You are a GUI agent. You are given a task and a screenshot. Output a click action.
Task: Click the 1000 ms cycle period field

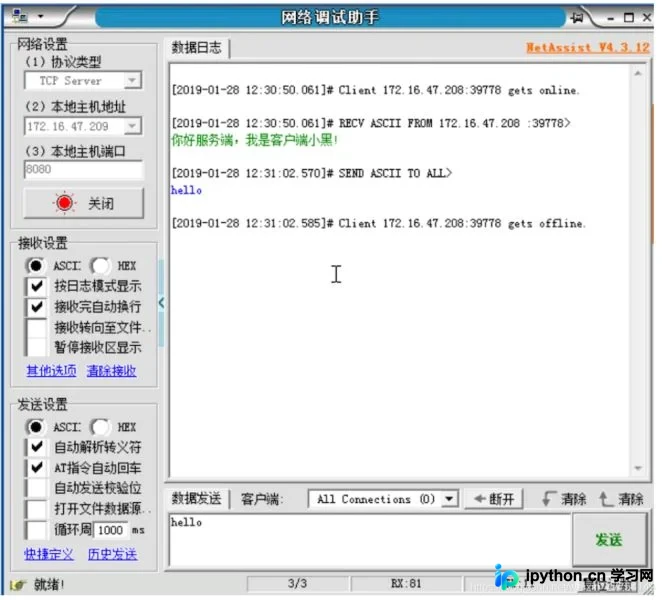pos(110,530)
